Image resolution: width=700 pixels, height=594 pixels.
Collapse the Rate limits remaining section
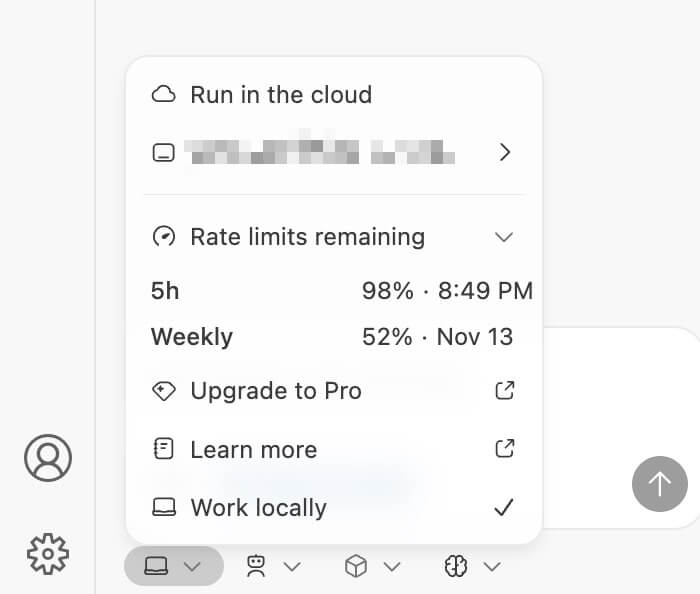[505, 237]
